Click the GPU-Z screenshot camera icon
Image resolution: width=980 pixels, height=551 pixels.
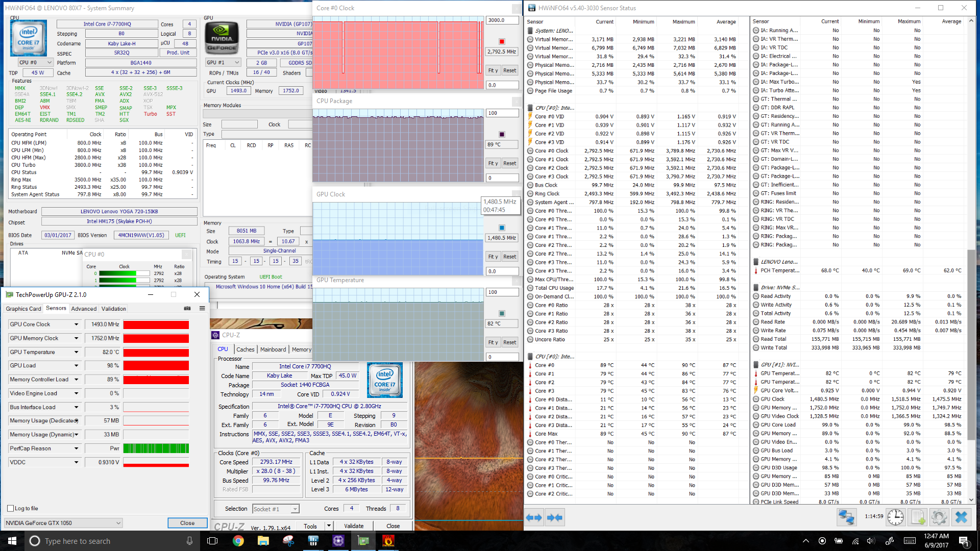[187, 308]
